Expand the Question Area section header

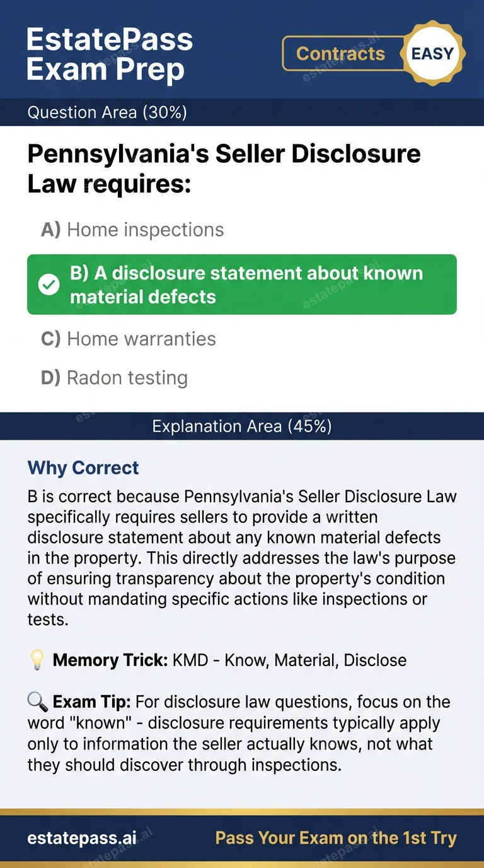click(x=107, y=112)
